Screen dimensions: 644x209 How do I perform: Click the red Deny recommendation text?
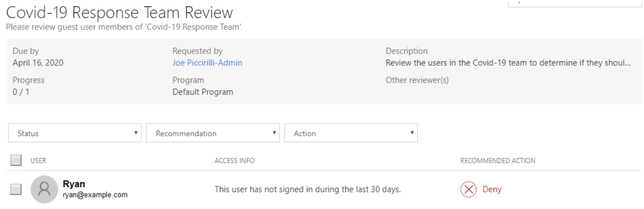point(492,189)
